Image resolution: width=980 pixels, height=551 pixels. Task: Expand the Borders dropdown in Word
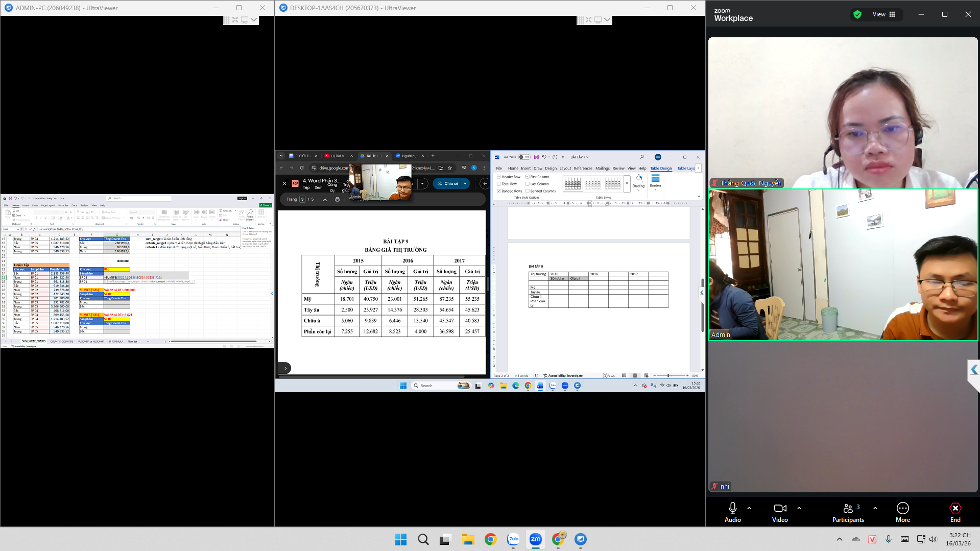656,189
